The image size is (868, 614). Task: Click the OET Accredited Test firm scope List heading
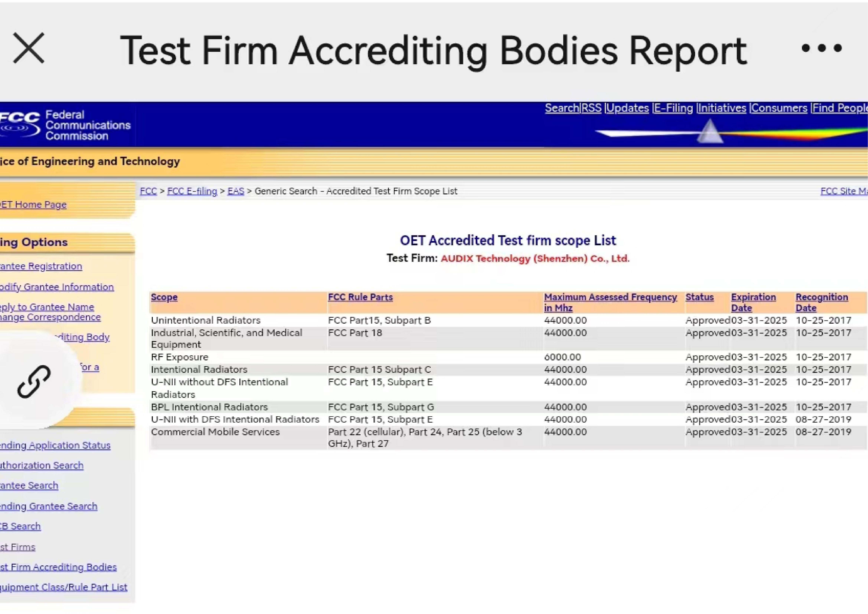pos(508,241)
